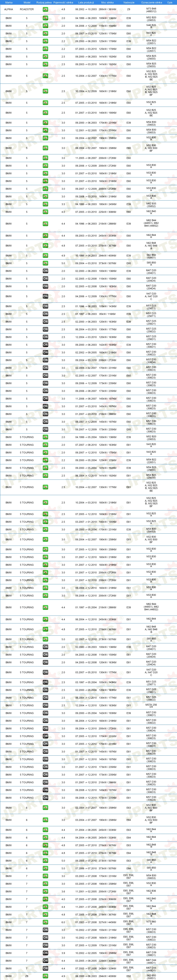Click the 'Model' column header
The width and height of the screenshot is (177, 980).
point(27,2)
